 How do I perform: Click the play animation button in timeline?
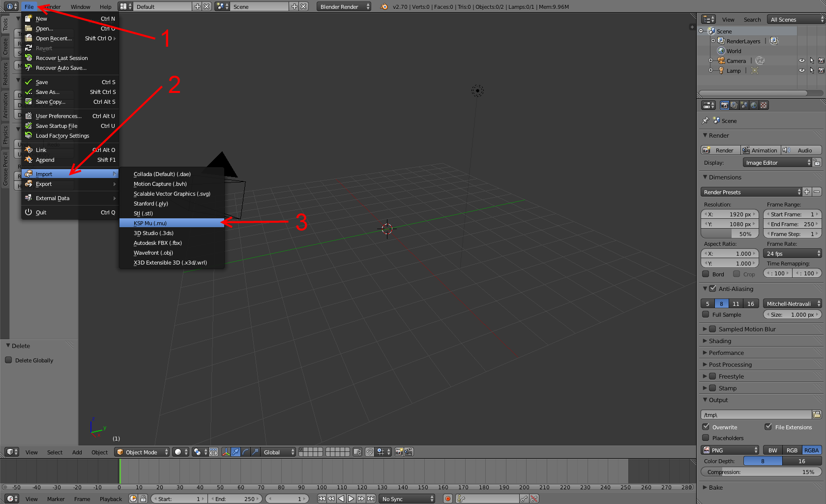click(351, 499)
